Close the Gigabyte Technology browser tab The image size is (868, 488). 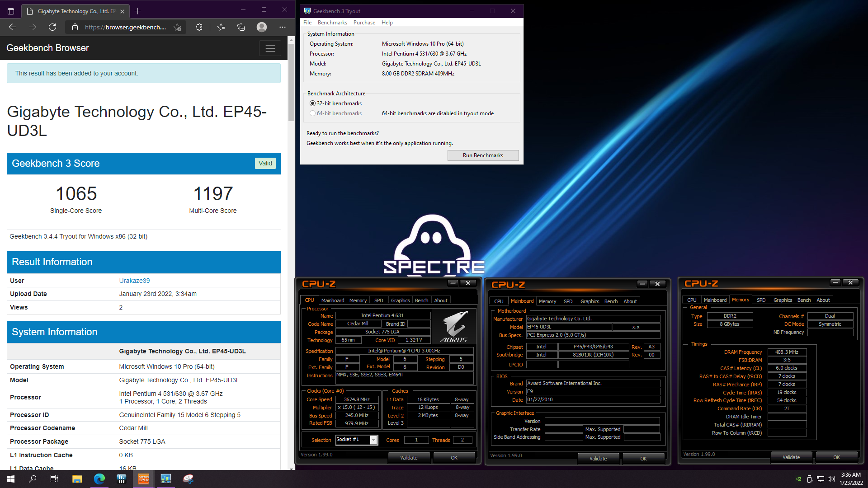[122, 11]
